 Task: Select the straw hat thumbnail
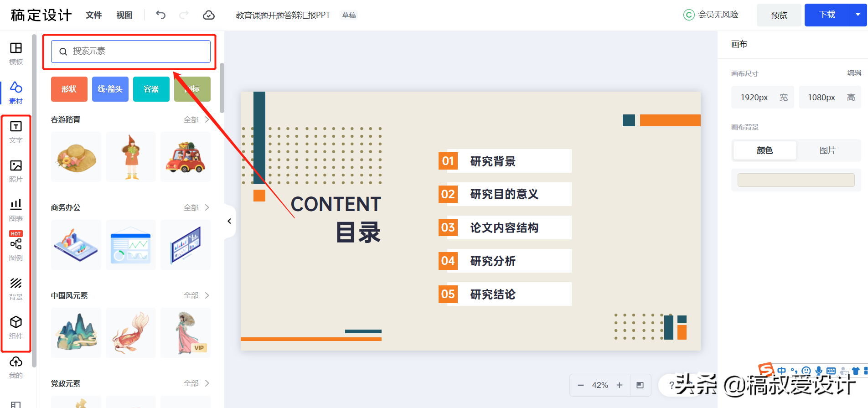pos(76,157)
